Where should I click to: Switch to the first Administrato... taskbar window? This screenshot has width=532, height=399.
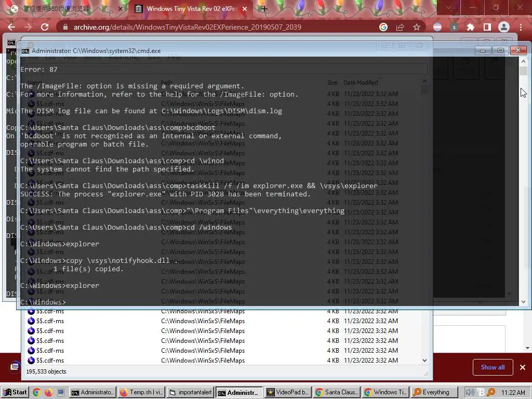[92, 392]
